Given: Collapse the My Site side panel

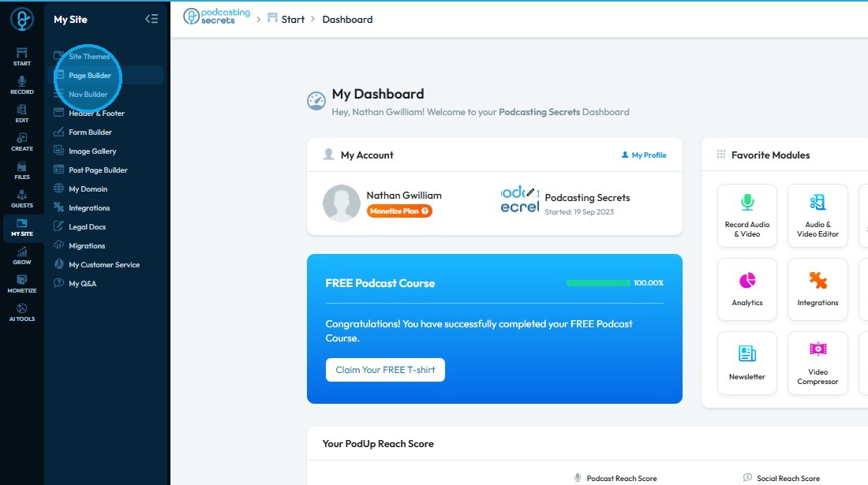Looking at the screenshot, I should point(152,20).
